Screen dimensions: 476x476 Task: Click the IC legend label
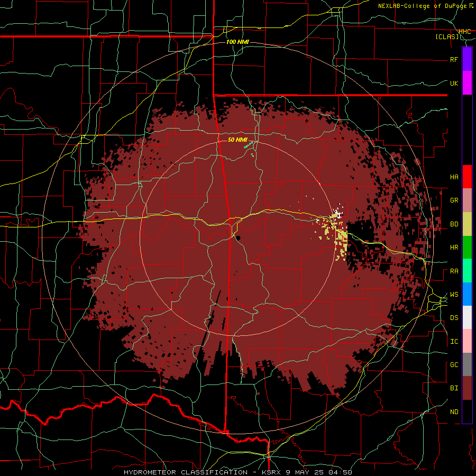coord(454,342)
